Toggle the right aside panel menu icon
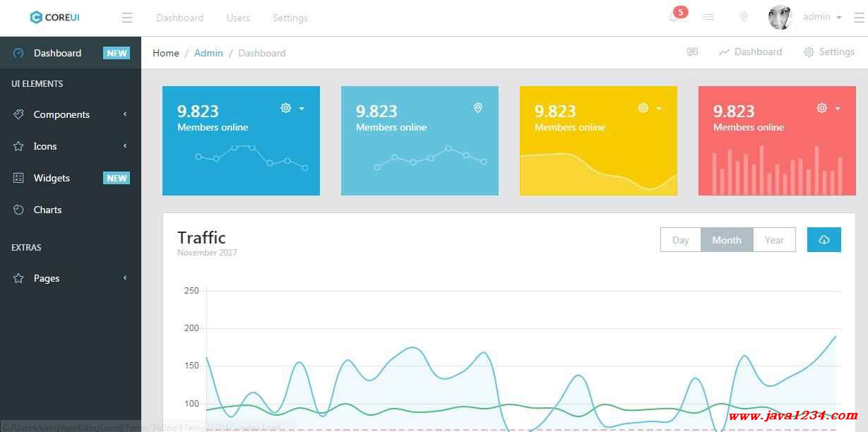The height and width of the screenshot is (432, 868). (859, 18)
